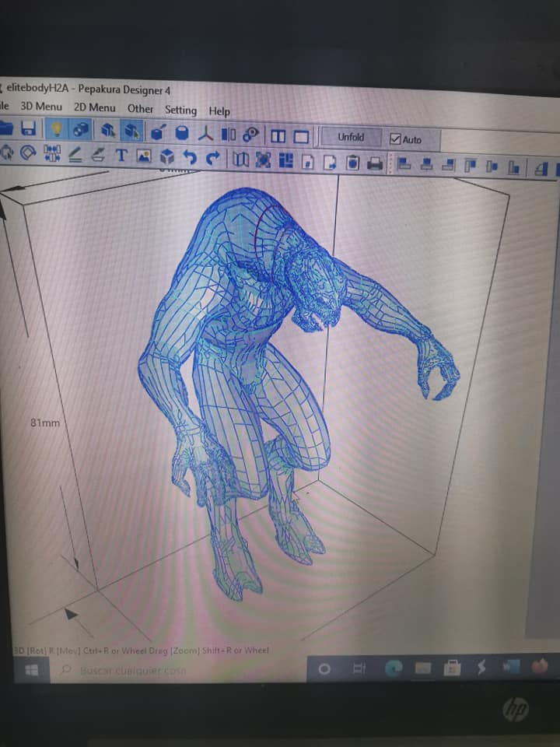Screen dimensions: 560x747
Task: Click the split bars icon beside axis icon
Action: pos(229,135)
